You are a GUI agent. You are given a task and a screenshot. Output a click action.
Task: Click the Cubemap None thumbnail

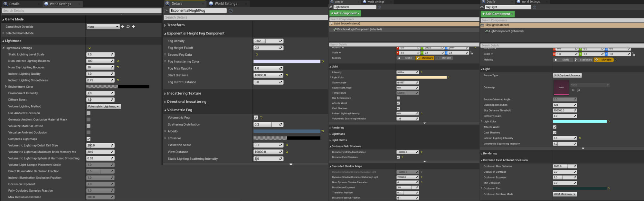point(561,88)
